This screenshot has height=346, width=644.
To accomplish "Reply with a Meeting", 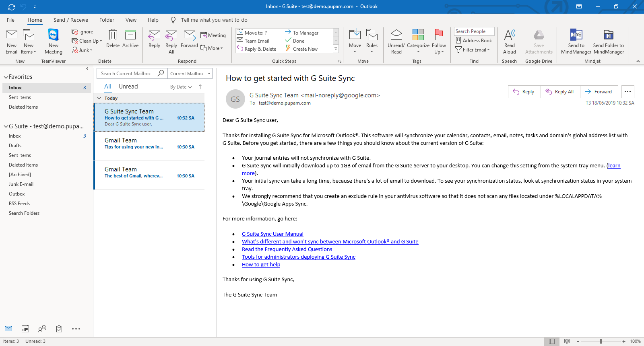I will tap(213, 35).
